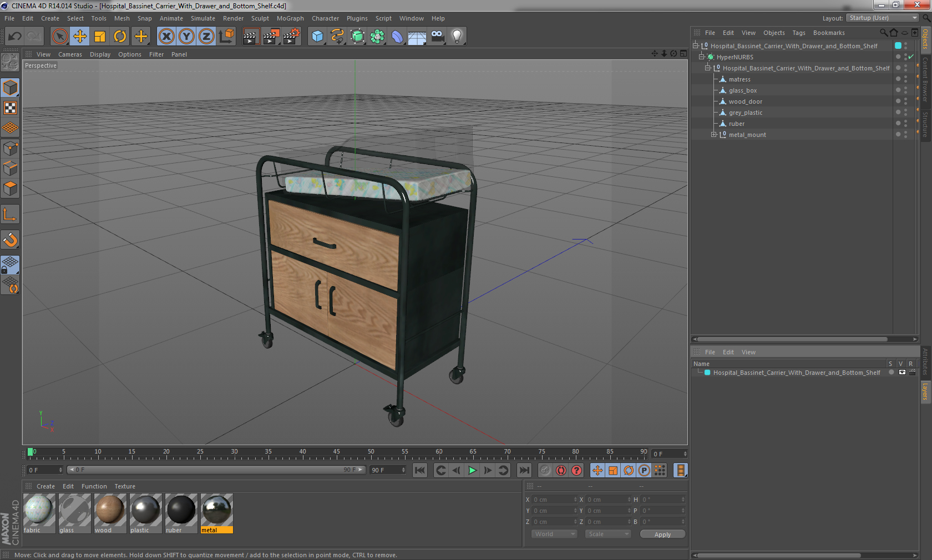Open the Array modeling objects icon
Viewport: 932px width, 560px height.
click(x=377, y=37)
